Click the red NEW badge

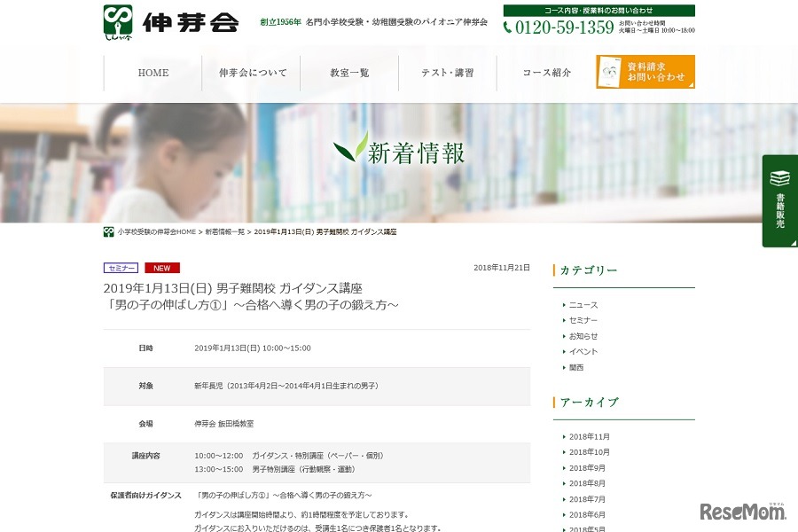pyautogui.click(x=161, y=268)
